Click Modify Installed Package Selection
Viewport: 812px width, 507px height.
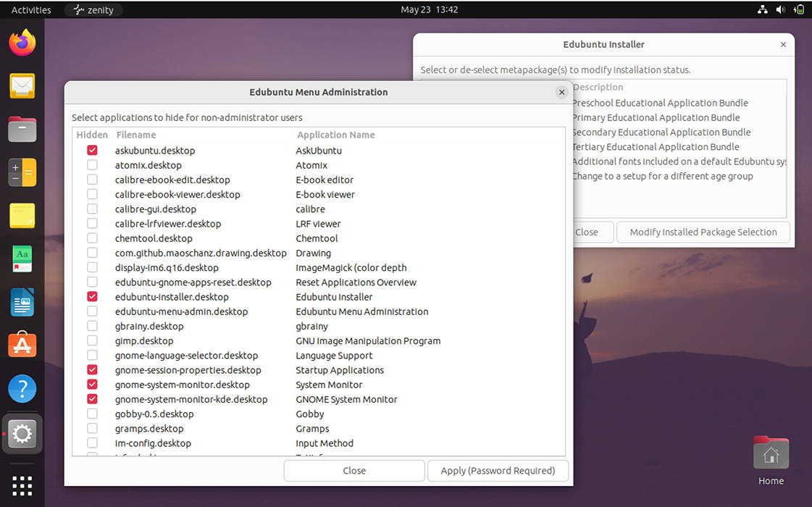pyautogui.click(x=703, y=232)
